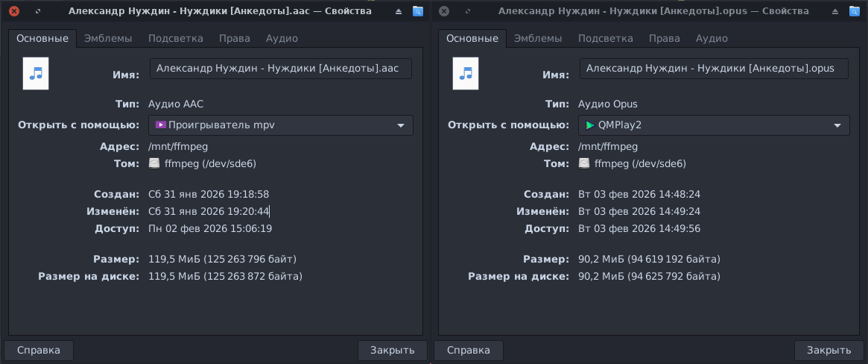The height and width of the screenshot is (364, 868).
Task: Open the 'QMPlay2' application dropdown
Action: click(714, 125)
